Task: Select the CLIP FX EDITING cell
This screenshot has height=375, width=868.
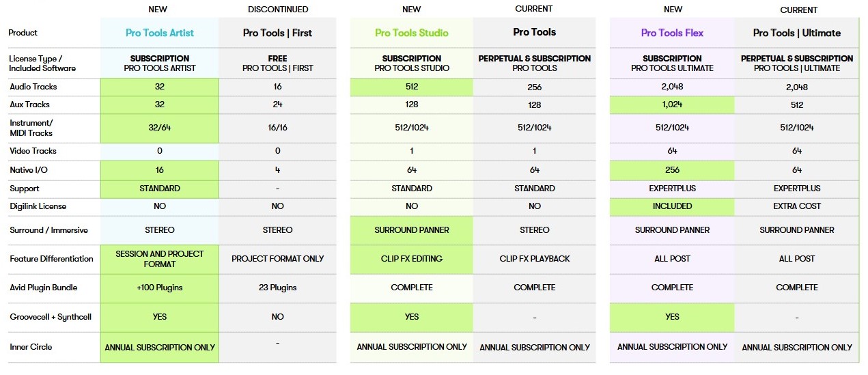Action: pos(411,259)
